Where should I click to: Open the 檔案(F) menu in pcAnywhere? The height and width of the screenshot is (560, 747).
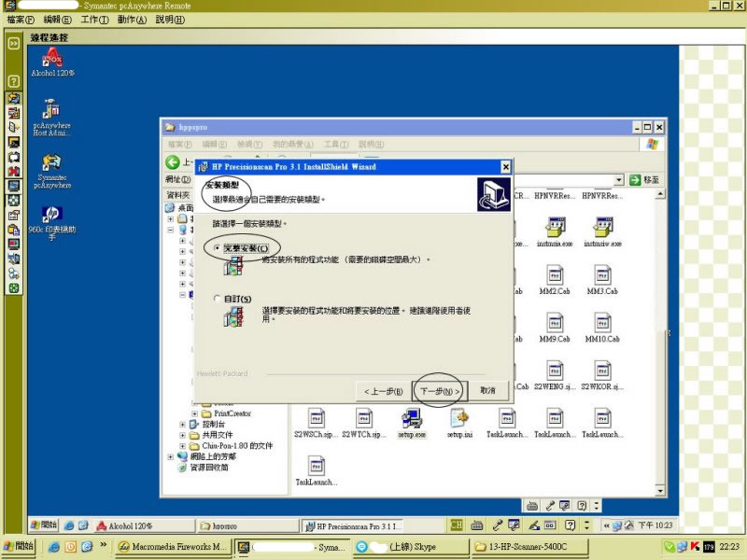[21, 20]
